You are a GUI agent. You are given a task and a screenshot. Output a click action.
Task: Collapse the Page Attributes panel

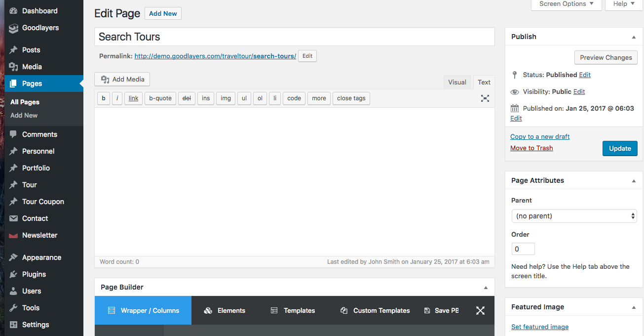[634, 181]
